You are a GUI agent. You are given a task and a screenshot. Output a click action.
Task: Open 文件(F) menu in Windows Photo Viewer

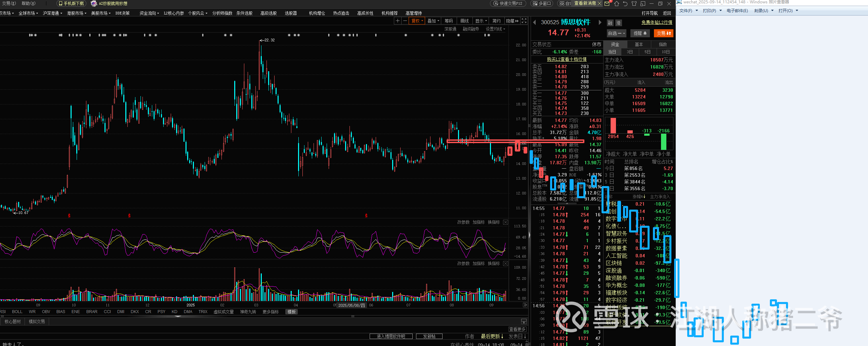point(689,10)
